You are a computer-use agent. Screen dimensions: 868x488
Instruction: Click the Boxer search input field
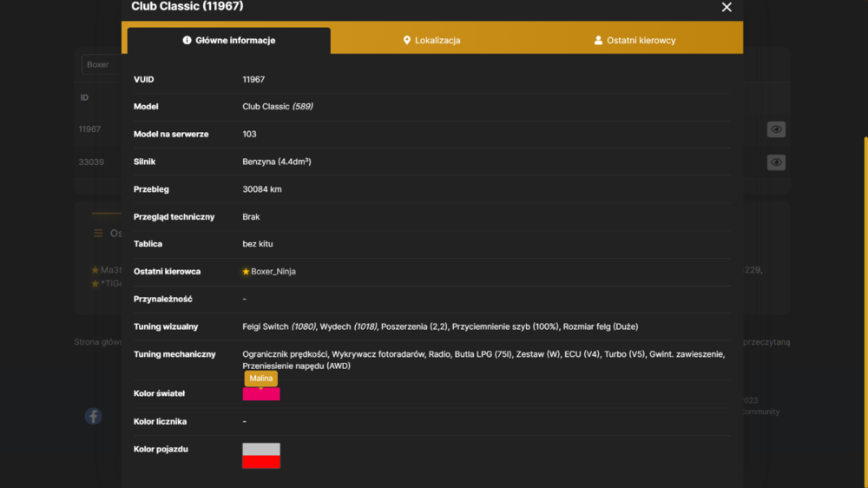(x=102, y=64)
